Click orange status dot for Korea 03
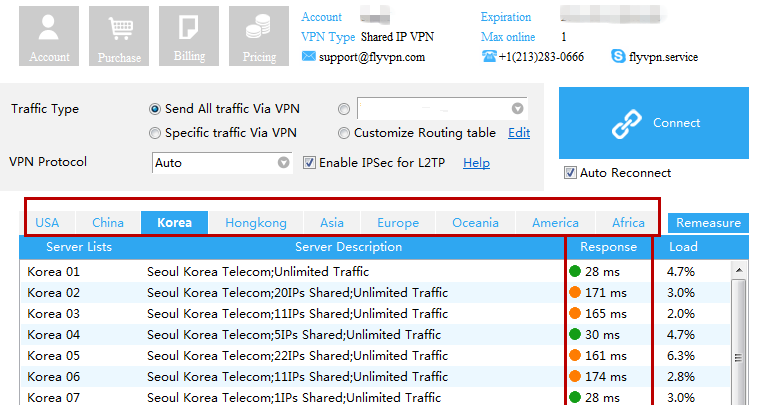The image size is (771, 405). pyautogui.click(x=575, y=313)
